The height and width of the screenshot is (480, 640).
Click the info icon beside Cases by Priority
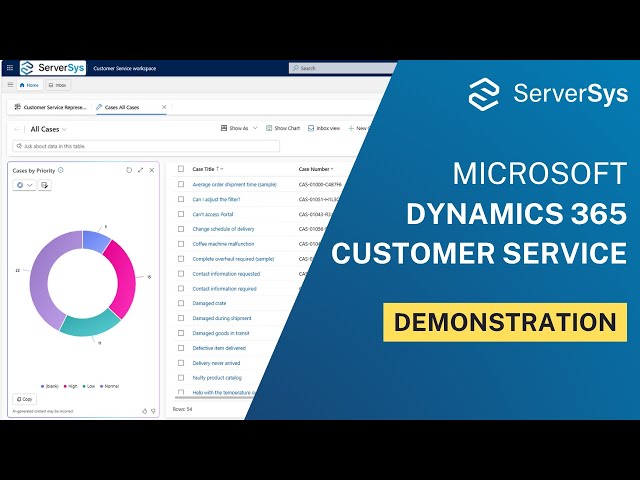(x=61, y=170)
